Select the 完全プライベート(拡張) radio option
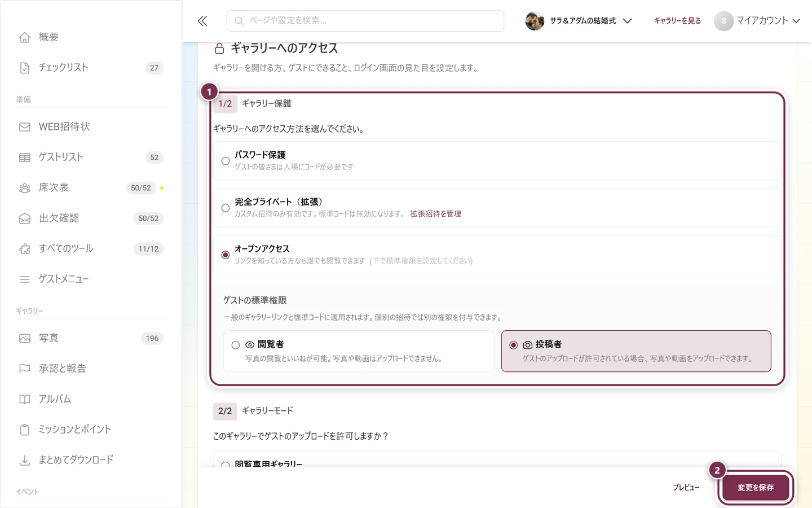 coord(226,208)
